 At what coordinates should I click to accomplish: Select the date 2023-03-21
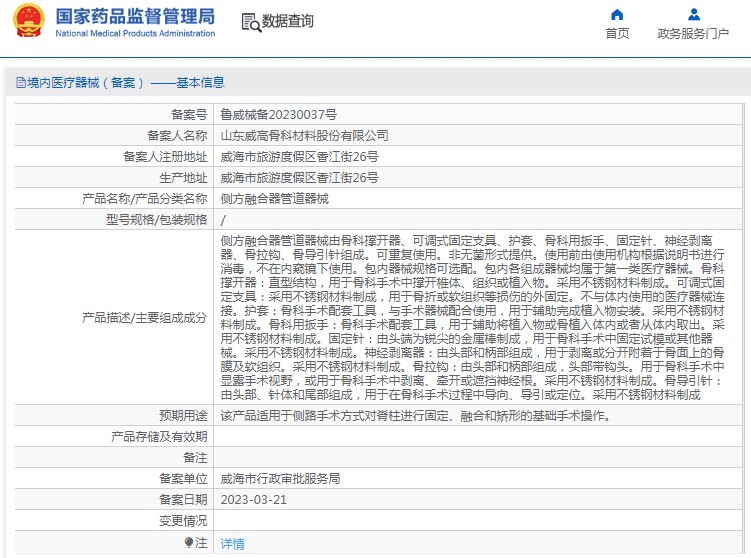pyautogui.click(x=253, y=500)
